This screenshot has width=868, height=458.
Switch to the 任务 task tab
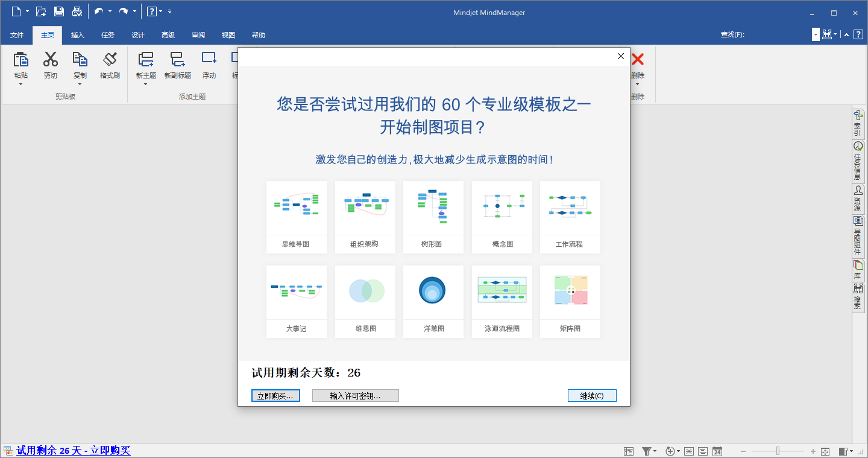click(108, 35)
